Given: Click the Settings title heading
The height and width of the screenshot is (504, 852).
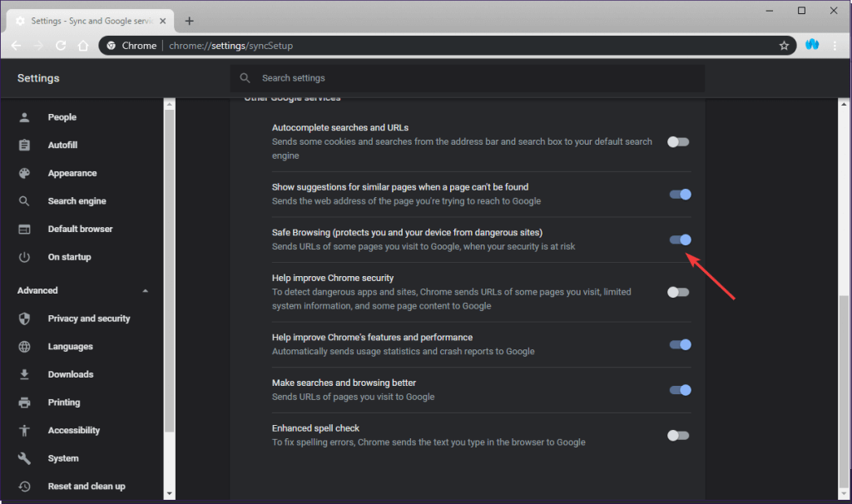Looking at the screenshot, I should [x=38, y=78].
